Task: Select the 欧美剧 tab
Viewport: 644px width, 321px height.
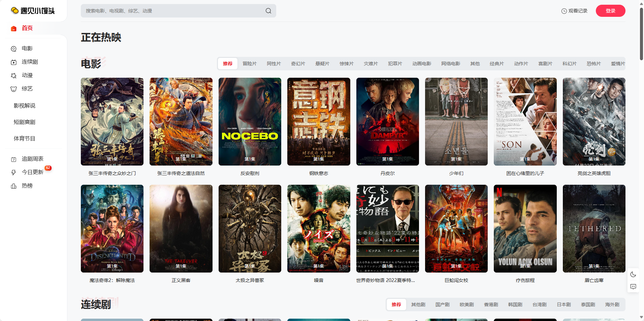Action: click(x=467, y=305)
